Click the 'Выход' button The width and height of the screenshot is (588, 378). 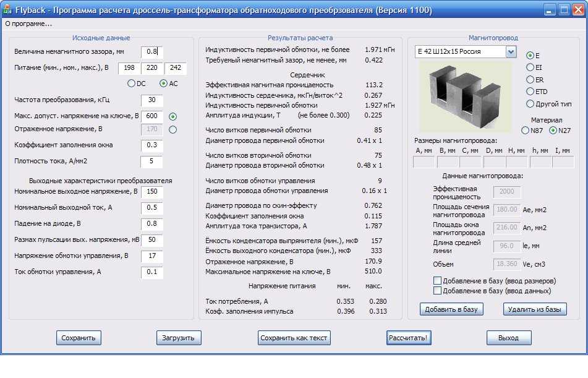tap(508, 337)
